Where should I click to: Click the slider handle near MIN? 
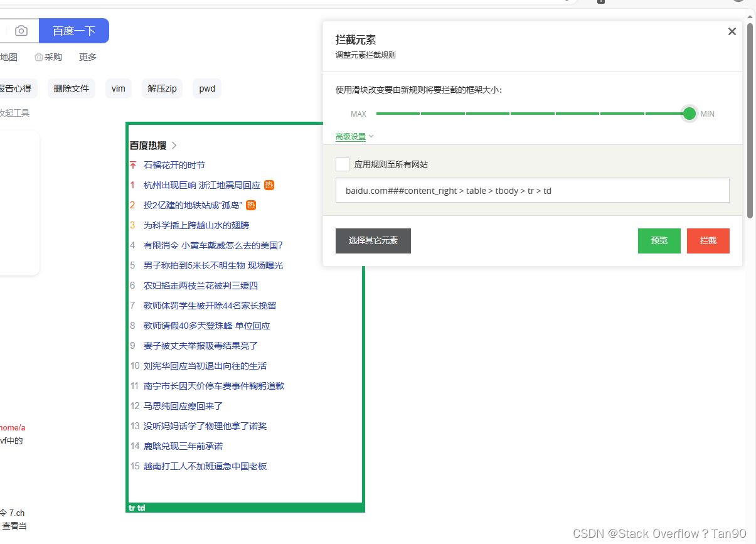689,114
